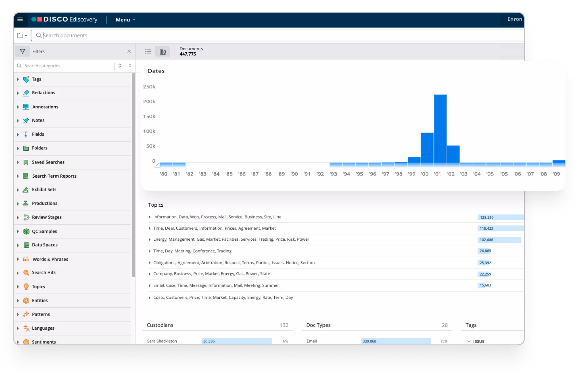Click the Enron database label
The image size is (588, 383).
point(514,19)
